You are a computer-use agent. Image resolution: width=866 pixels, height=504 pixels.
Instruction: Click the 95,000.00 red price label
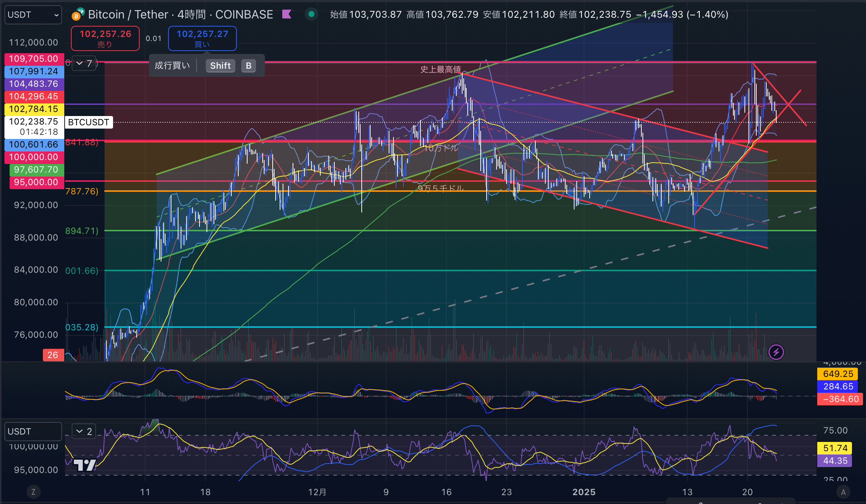pyautogui.click(x=36, y=182)
